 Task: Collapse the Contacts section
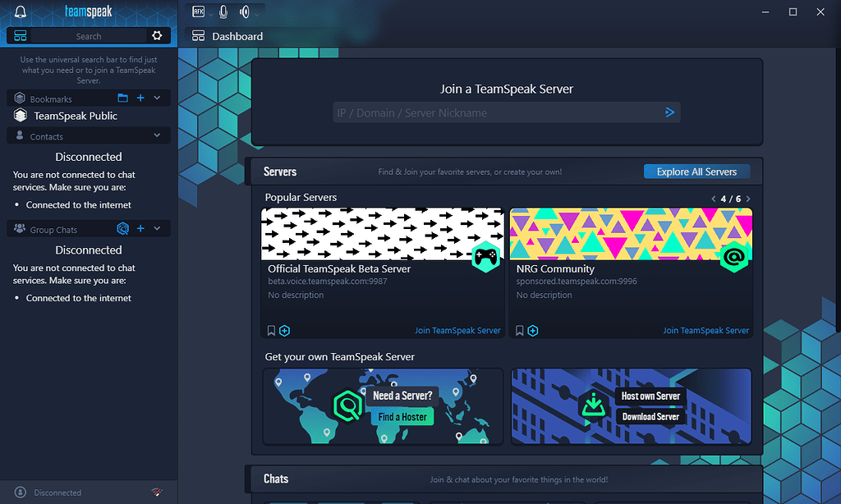click(158, 136)
